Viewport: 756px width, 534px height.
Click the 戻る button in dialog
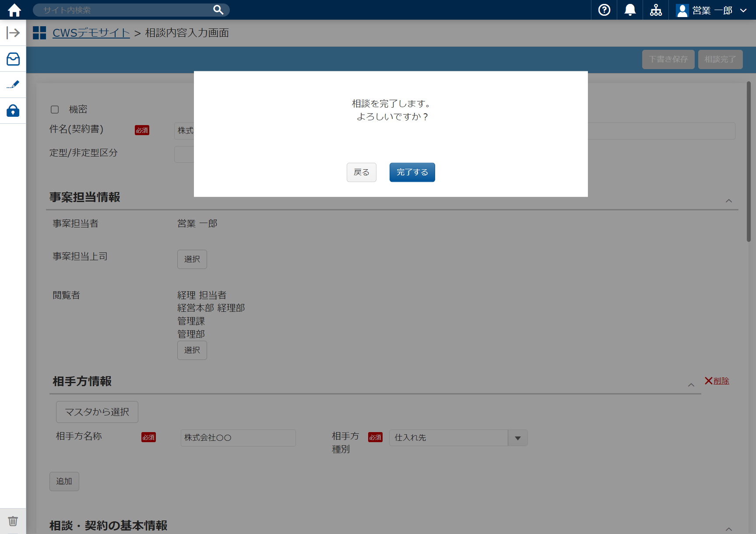tap(361, 172)
